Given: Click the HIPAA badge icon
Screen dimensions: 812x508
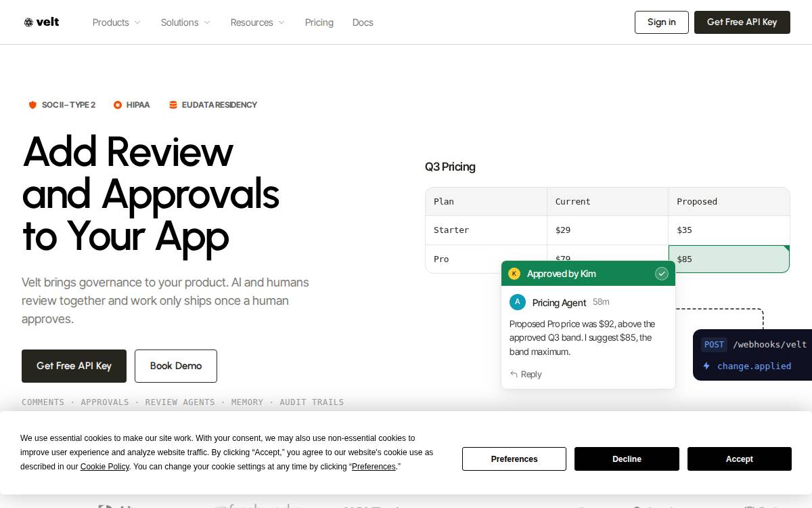Looking at the screenshot, I should click(x=118, y=105).
